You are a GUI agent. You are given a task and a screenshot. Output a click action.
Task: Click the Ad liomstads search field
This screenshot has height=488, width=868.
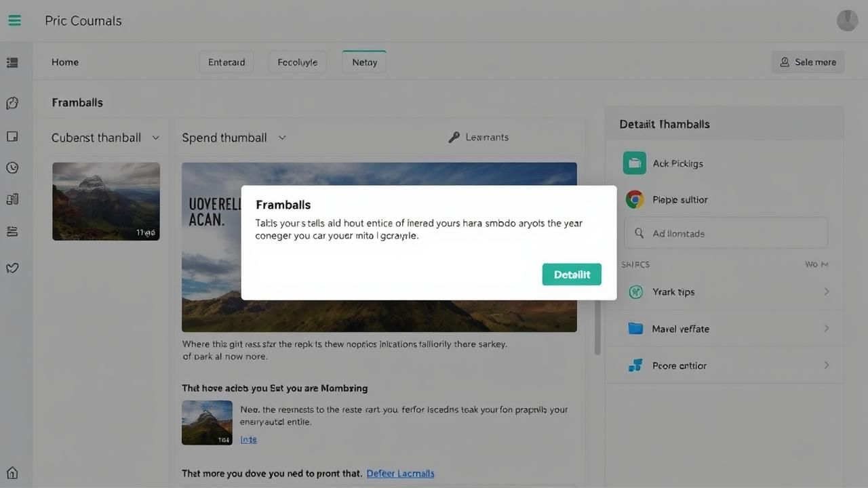pos(726,233)
